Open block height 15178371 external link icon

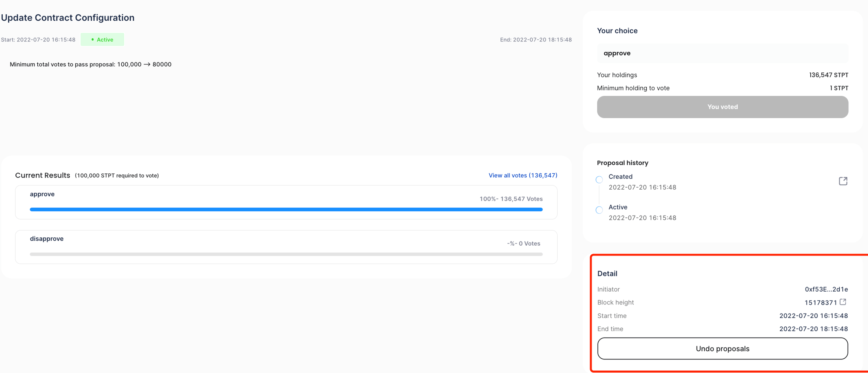pyautogui.click(x=843, y=302)
